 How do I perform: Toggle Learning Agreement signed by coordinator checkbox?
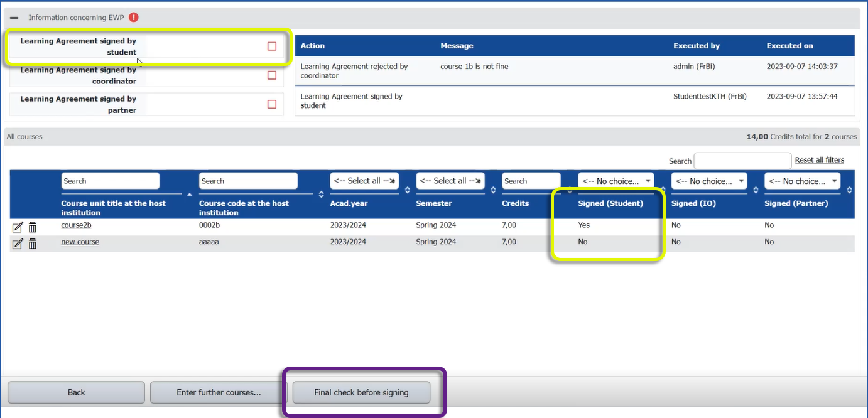point(272,75)
